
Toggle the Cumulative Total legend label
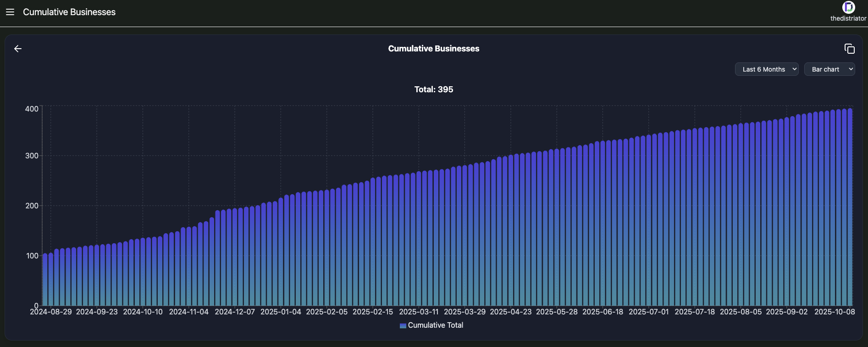point(435,325)
